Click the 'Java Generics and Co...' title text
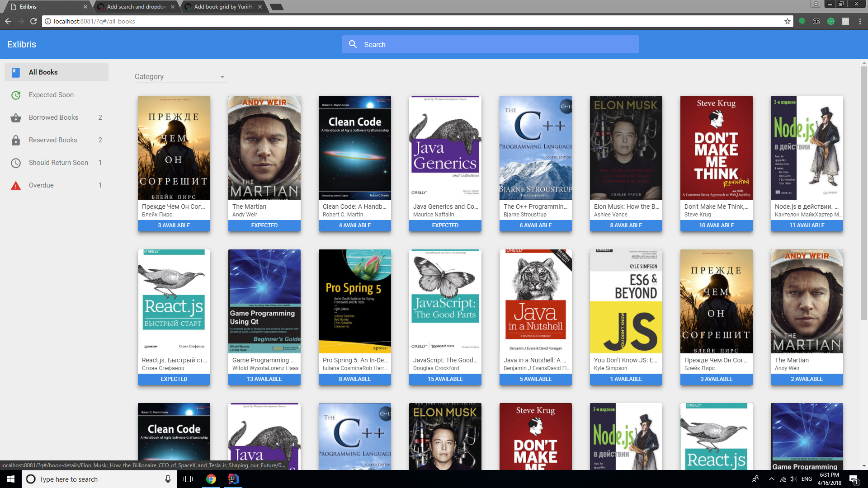 point(446,206)
